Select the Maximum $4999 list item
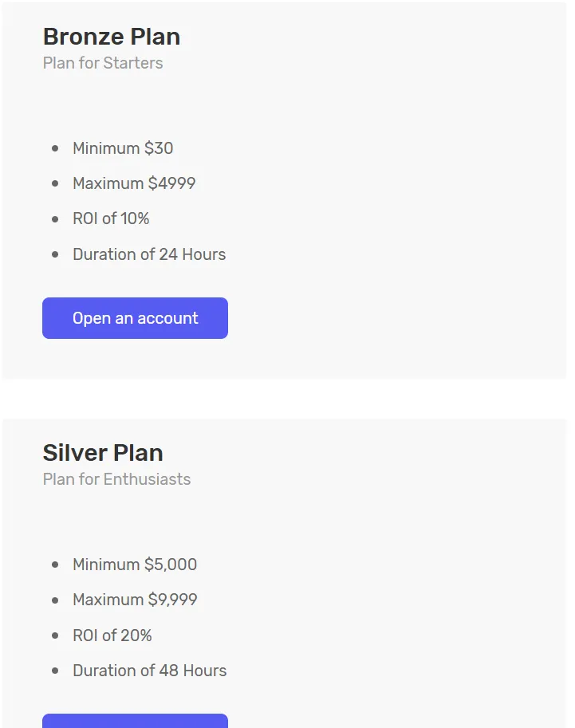This screenshot has width=575, height=728. (x=134, y=183)
